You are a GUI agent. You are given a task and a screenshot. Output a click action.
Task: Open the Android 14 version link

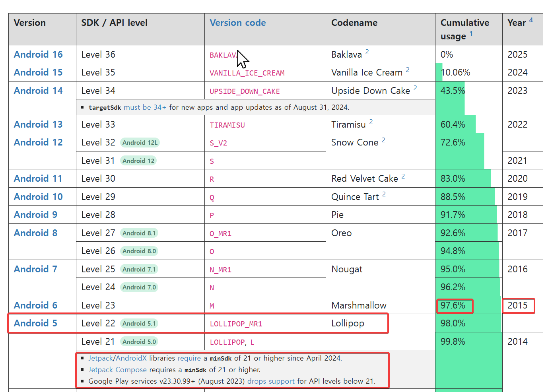[x=38, y=91]
